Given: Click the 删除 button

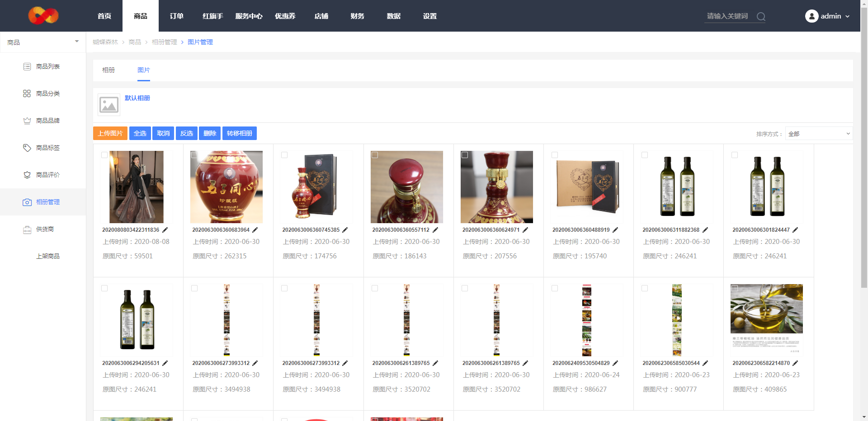Looking at the screenshot, I should point(210,133).
